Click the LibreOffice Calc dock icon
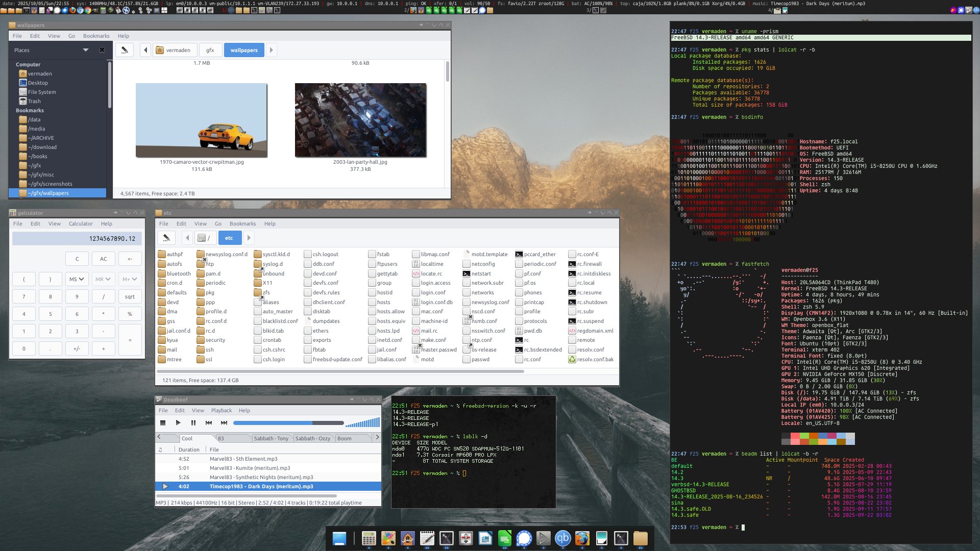The image size is (980, 551). pos(504,538)
